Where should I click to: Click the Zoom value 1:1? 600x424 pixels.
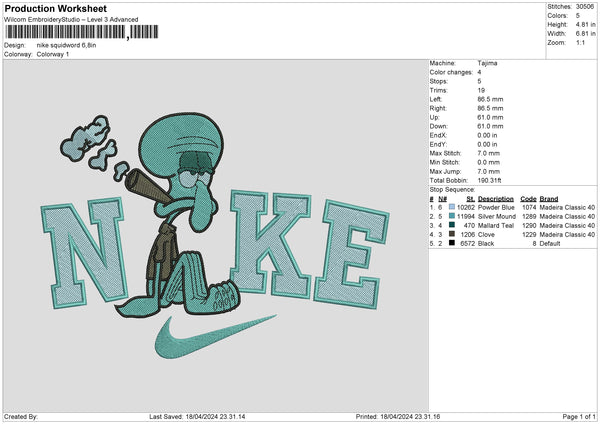click(x=580, y=42)
